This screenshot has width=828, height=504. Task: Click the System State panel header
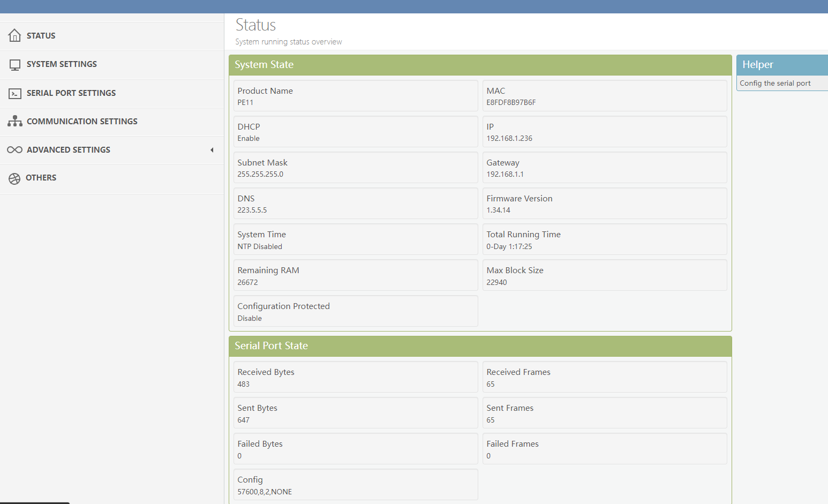(480, 65)
